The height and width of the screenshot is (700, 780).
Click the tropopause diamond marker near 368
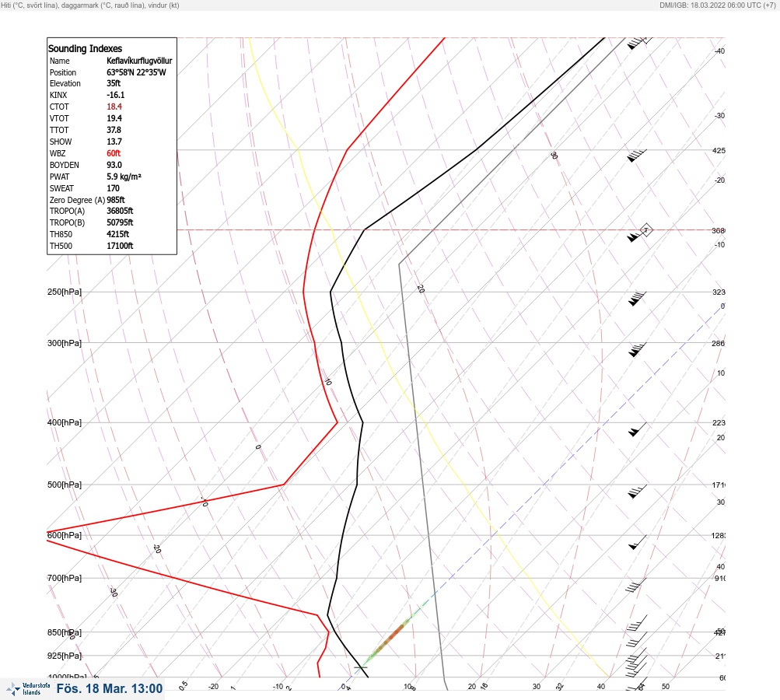coord(645,230)
